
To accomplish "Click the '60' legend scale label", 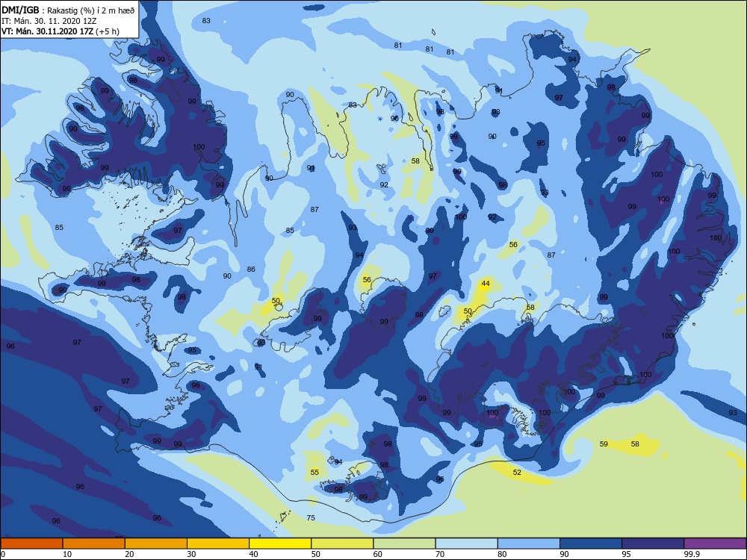I will 378,554.
